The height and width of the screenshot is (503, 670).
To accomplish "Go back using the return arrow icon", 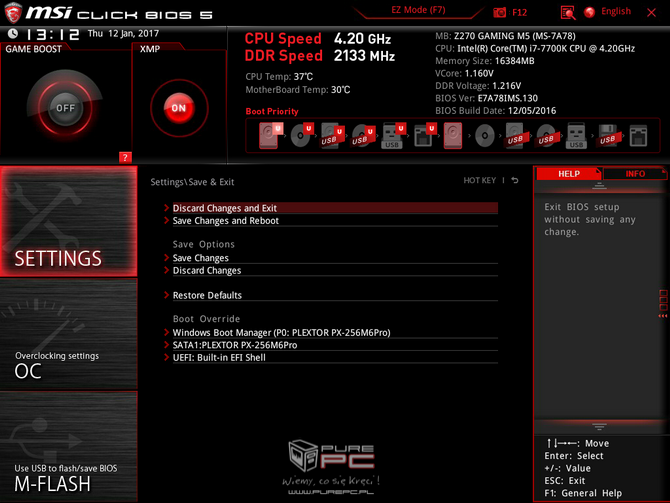I will click(x=515, y=180).
